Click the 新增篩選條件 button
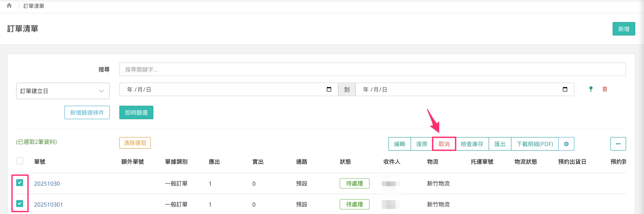Viewport: 644px width, 214px height. coord(87,113)
